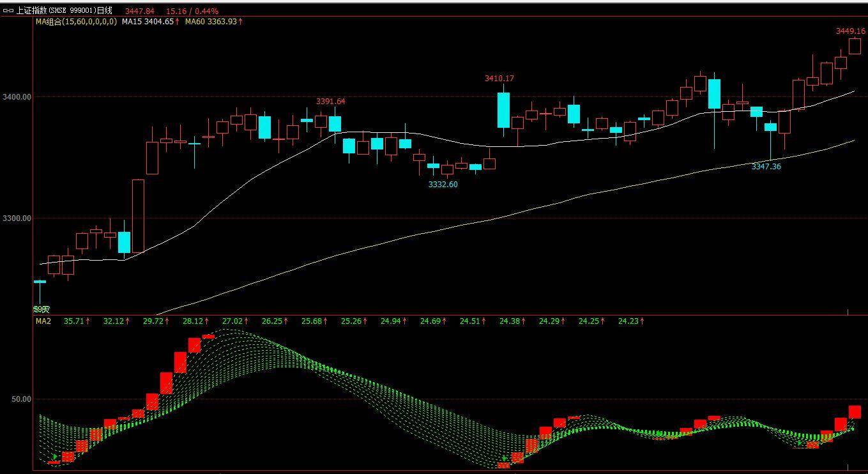Open the MA2 indicator label
868x474 pixels.
pos(43,321)
